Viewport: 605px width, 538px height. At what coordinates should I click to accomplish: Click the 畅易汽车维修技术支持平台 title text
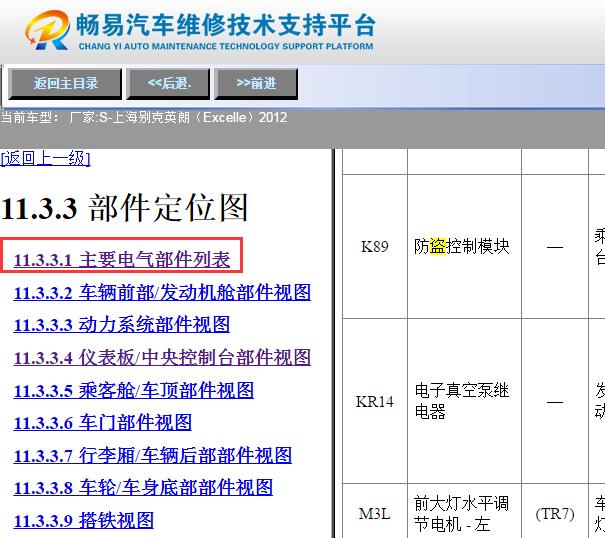[225, 25]
